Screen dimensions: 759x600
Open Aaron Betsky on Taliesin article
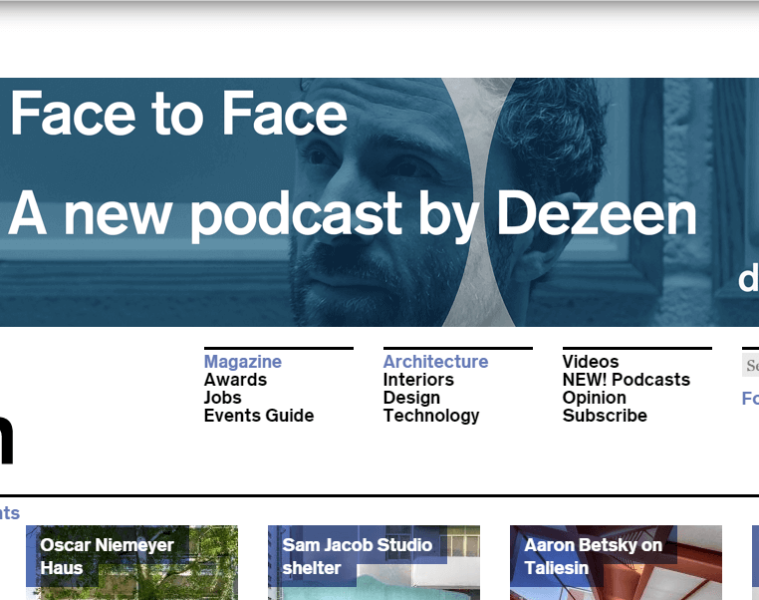click(x=616, y=562)
